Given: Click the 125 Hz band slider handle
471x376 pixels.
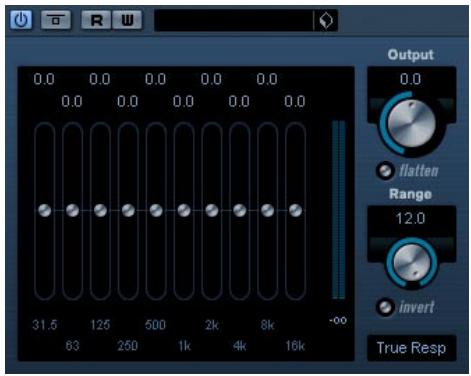Looking at the screenshot, I should (100, 210).
